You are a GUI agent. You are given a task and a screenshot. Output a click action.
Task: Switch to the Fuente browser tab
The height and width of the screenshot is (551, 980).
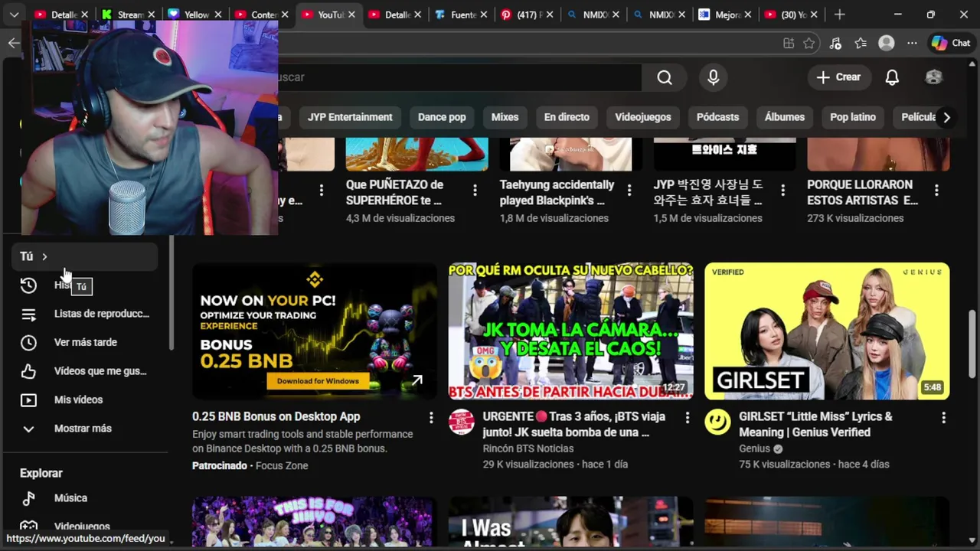click(x=462, y=15)
